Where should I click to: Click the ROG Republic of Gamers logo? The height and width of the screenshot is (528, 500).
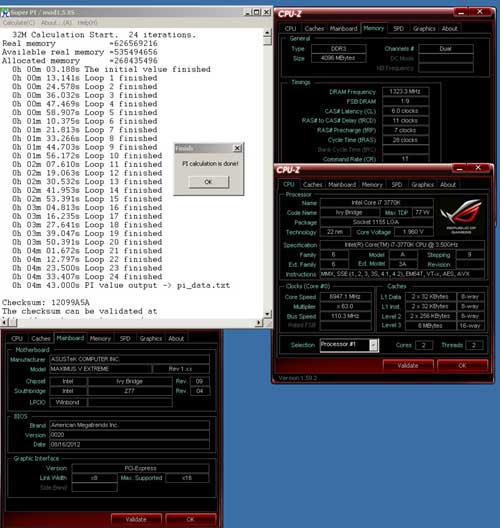[x=461, y=217]
